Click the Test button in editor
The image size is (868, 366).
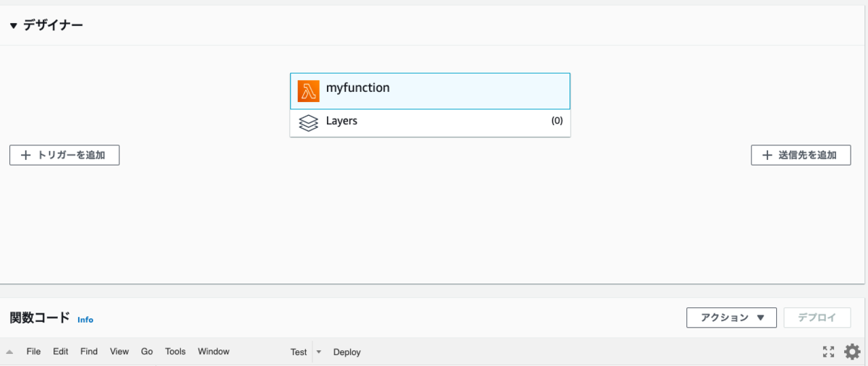click(299, 352)
